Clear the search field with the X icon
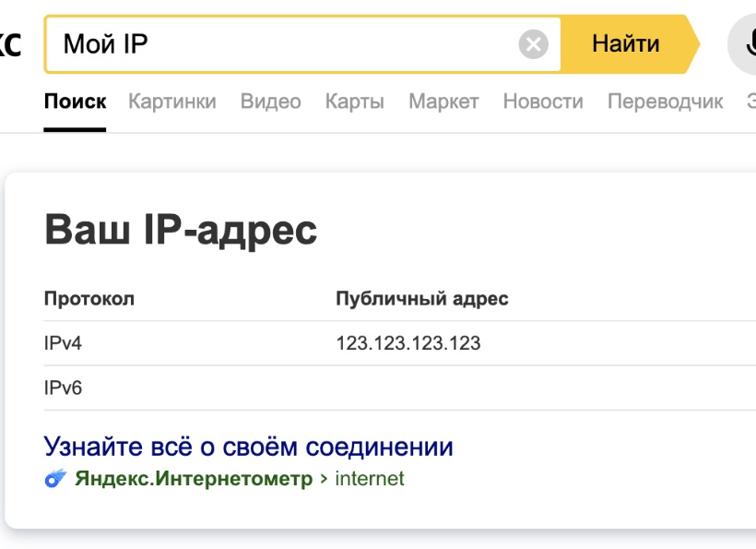The width and height of the screenshot is (756, 549). (x=533, y=44)
